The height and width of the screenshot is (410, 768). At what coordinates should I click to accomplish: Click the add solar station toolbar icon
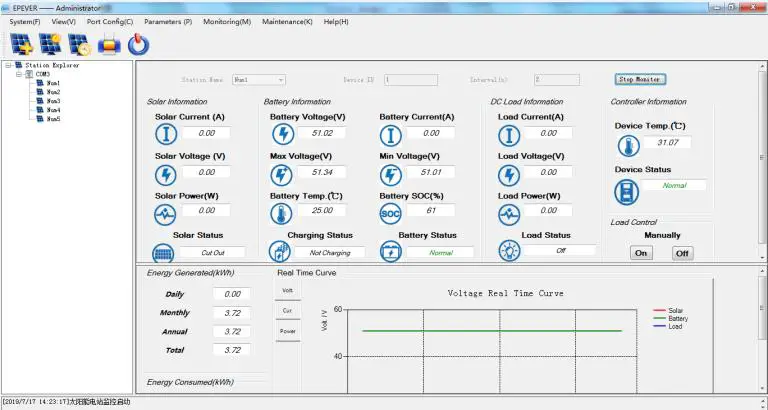click(x=21, y=44)
